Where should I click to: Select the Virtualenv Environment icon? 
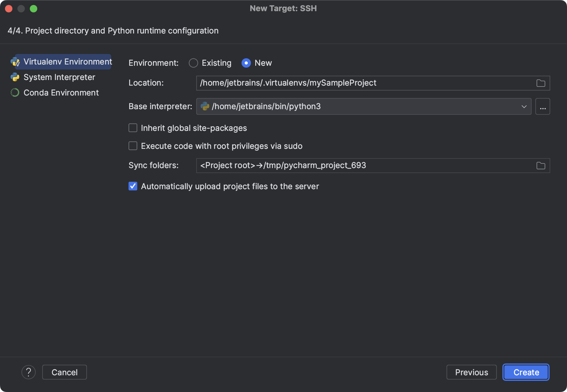pos(15,62)
